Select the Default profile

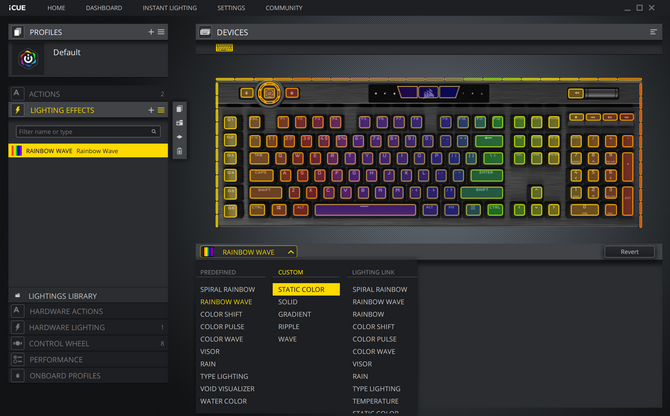(x=88, y=59)
